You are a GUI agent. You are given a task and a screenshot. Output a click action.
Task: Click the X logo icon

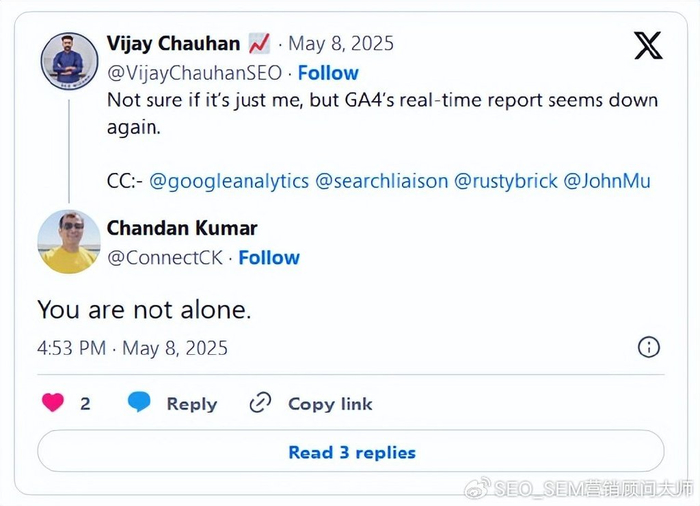click(x=648, y=46)
